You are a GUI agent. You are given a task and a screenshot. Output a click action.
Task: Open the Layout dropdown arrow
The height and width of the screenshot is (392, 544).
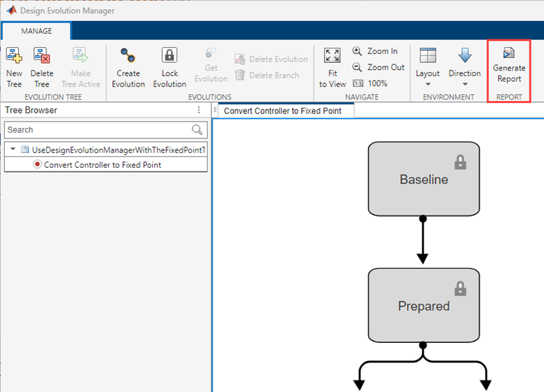(x=428, y=84)
